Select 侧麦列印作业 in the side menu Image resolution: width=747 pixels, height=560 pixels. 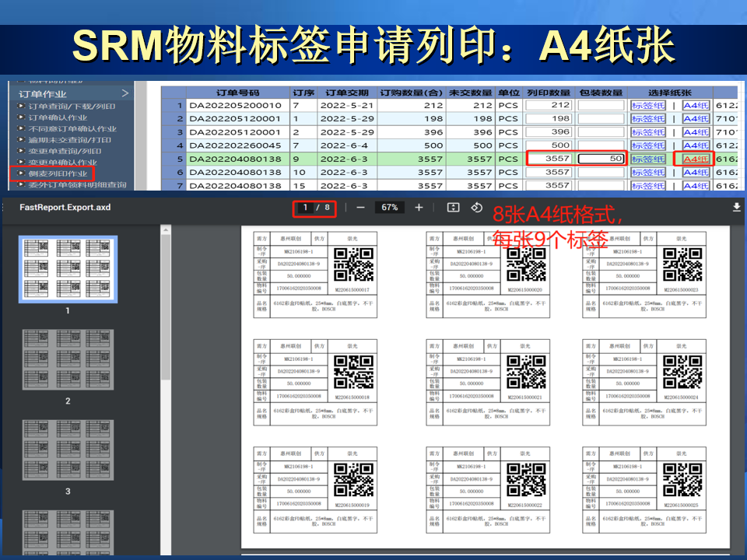coord(58,173)
